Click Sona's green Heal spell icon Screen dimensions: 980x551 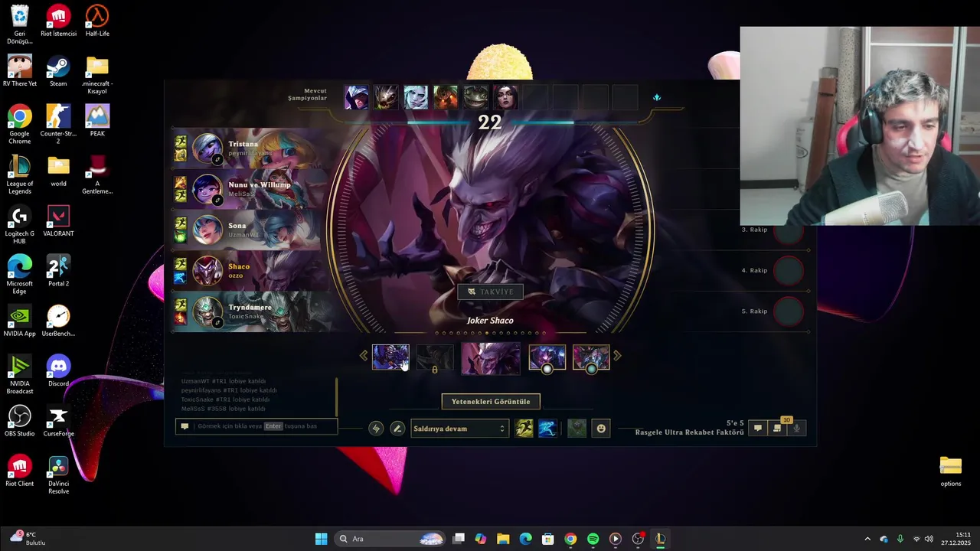(x=181, y=236)
